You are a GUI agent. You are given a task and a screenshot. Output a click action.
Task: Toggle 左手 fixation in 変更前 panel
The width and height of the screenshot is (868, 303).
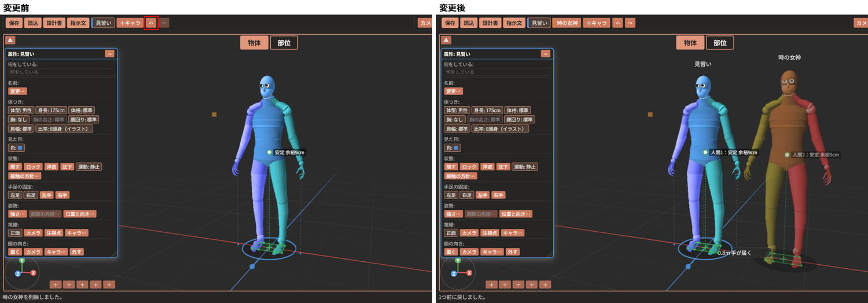click(46, 195)
